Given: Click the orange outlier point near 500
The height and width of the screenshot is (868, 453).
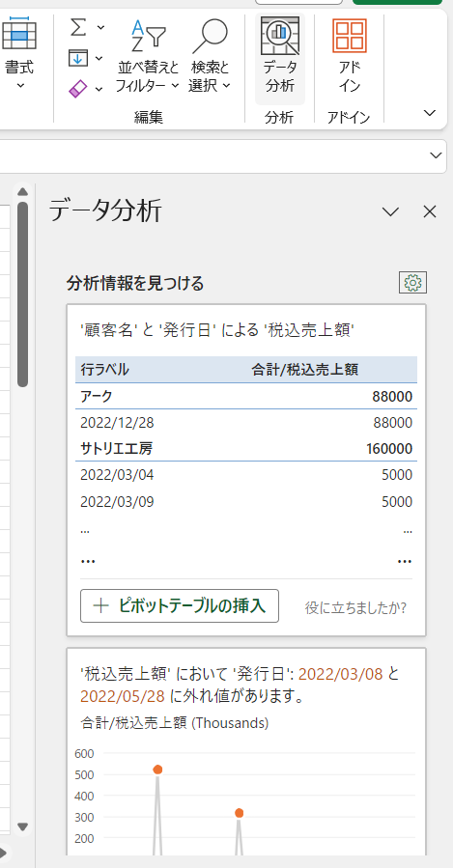Looking at the screenshot, I should tap(157, 770).
